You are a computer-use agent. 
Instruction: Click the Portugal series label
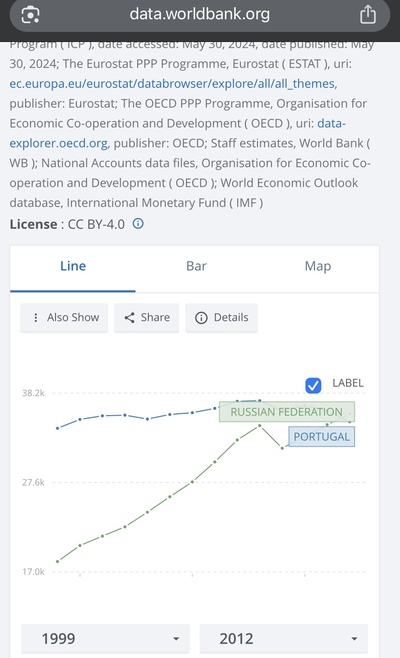tap(322, 436)
